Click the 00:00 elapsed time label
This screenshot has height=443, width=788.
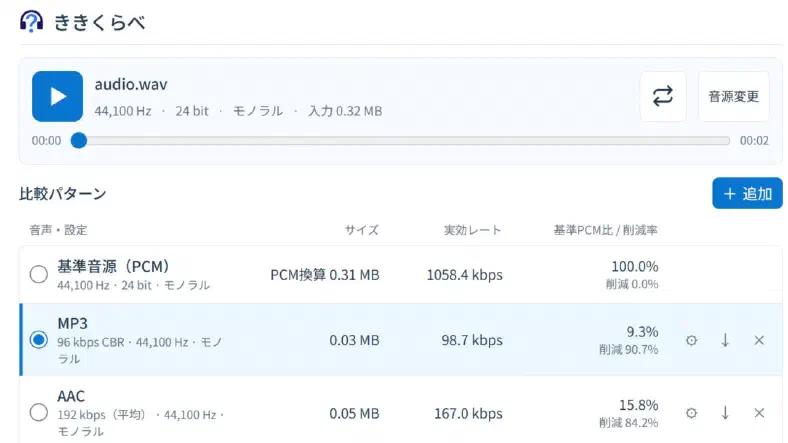(x=46, y=141)
